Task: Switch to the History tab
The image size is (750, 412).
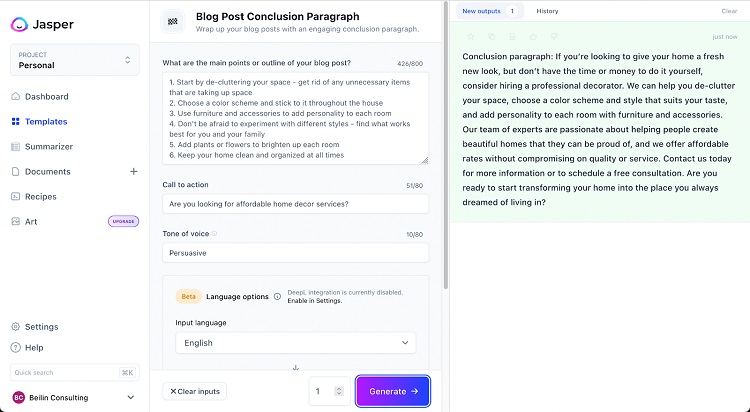Action: (x=547, y=11)
